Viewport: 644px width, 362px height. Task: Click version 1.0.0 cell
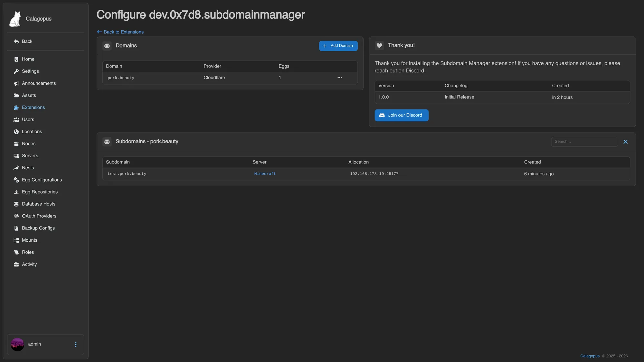pyautogui.click(x=384, y=97)
